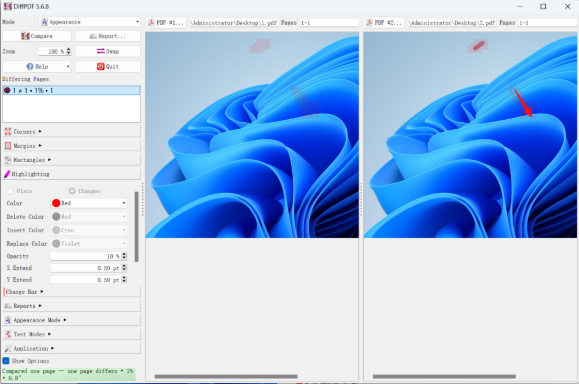This screenshot has height=384, width=579.
Task: Open the Mode Appearance dropdown
Action: [90, 22]
